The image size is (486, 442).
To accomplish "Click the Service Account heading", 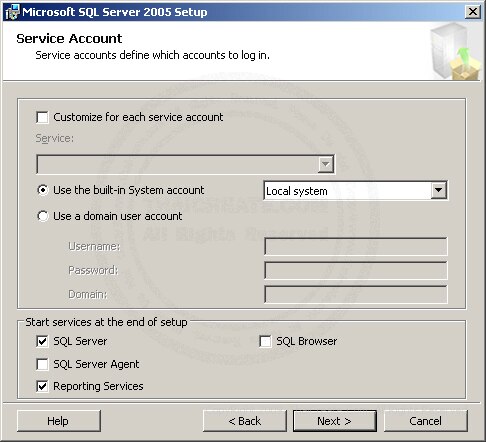I will click(69, 39).
